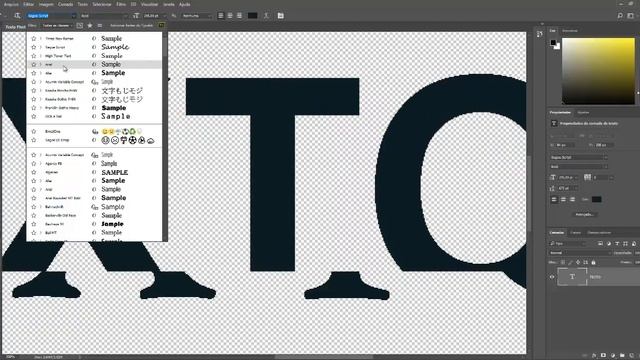
Task: Open Filtro menu
Action: 121,4
